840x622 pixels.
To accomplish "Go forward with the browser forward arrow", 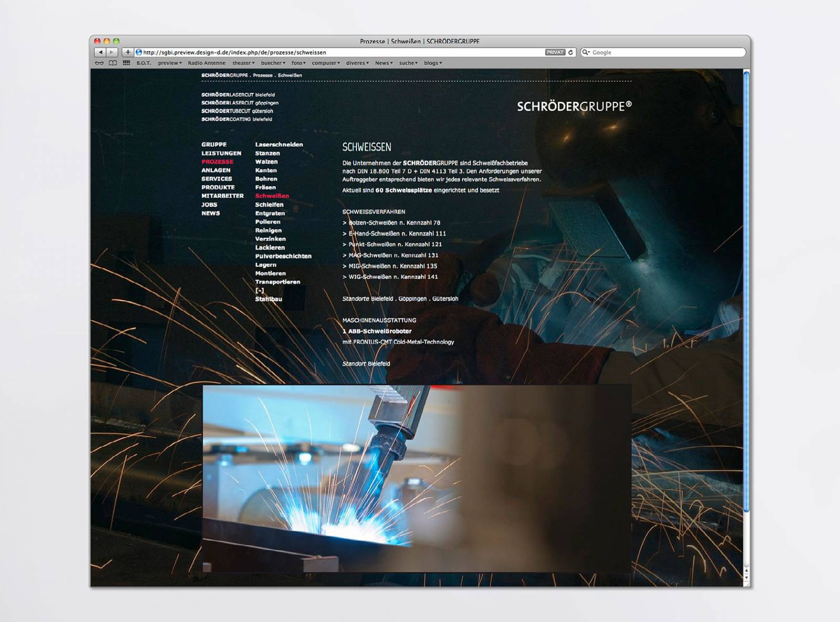I will coord(112,53).
